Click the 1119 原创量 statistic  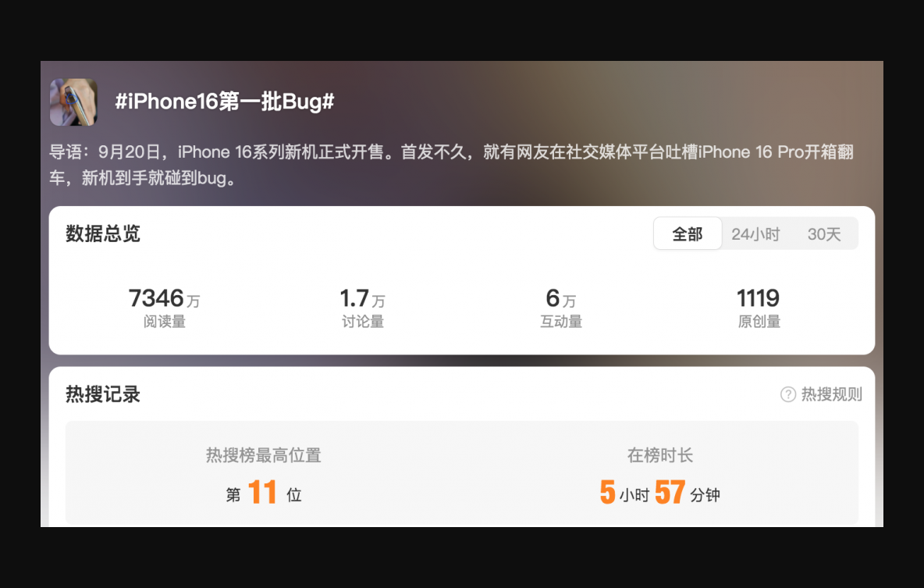pyautogui.click(x=759, y=307)
